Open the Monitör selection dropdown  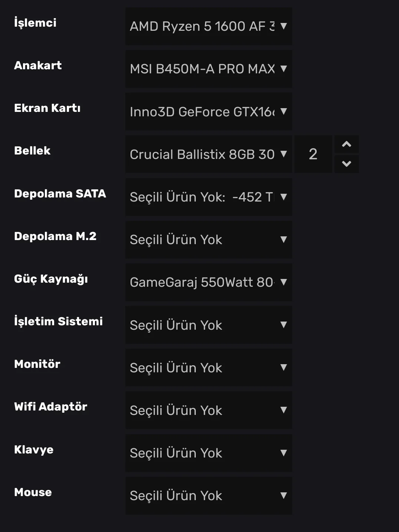(x=208, y=368)
